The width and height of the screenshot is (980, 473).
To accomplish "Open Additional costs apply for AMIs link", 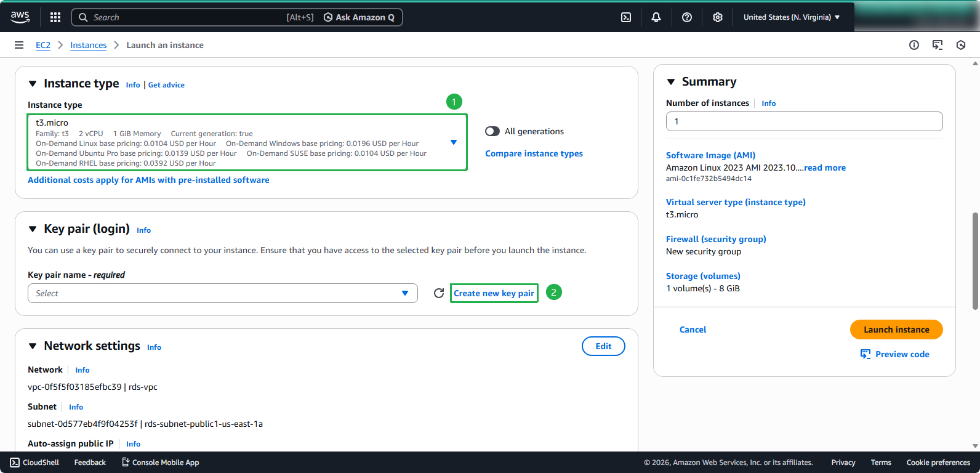I will click(148, 180).
